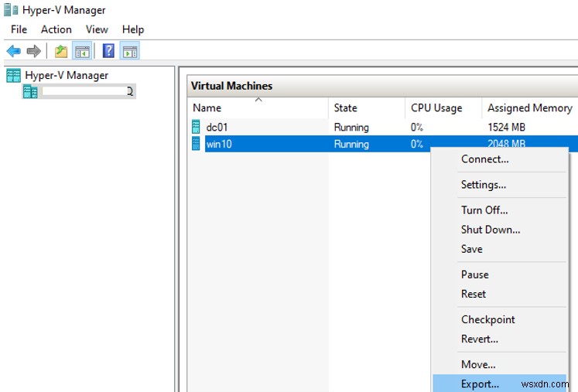Sort by the Name column header
The height and width of the screenshot is (392, 578).
[x=207, y=108]
